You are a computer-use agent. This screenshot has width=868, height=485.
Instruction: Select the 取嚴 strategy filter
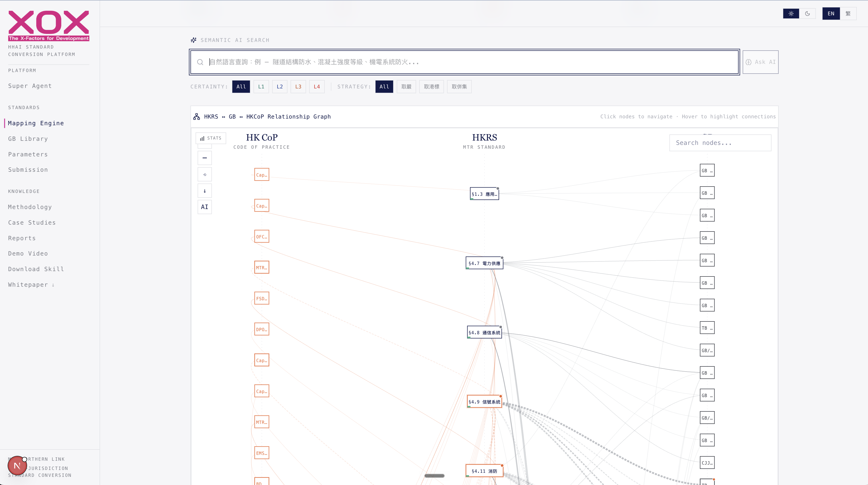(x=406, y=87)
